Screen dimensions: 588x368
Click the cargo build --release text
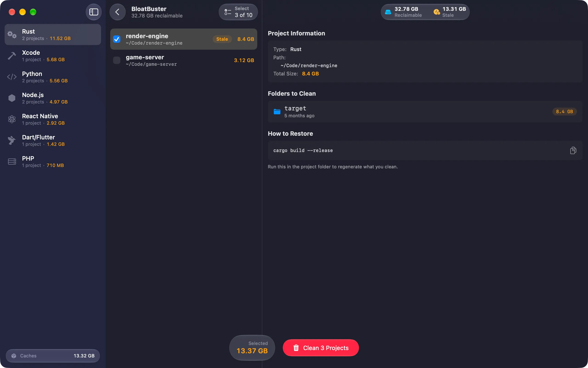303,150
